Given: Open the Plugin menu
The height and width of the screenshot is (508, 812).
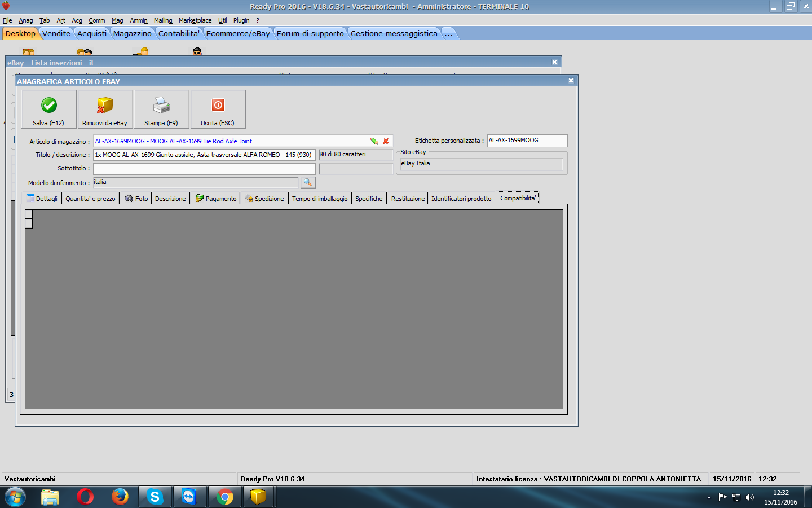Looking at the screenshot, I should tap(241, 20).
